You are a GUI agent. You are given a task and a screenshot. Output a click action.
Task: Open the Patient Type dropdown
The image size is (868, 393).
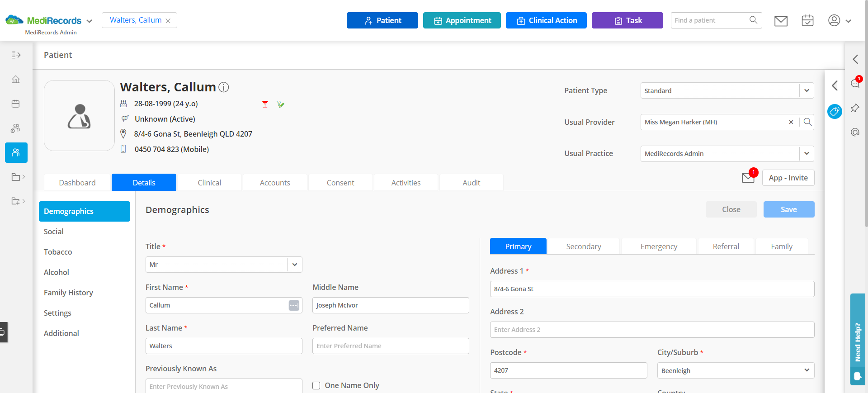coord(727,90)
